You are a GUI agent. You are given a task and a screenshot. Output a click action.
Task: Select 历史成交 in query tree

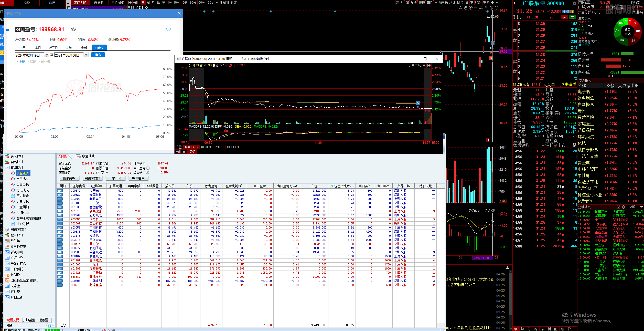pos(23,190)
